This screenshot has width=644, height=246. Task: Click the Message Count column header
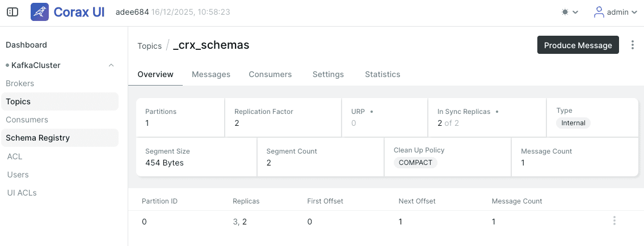(517, 201)
